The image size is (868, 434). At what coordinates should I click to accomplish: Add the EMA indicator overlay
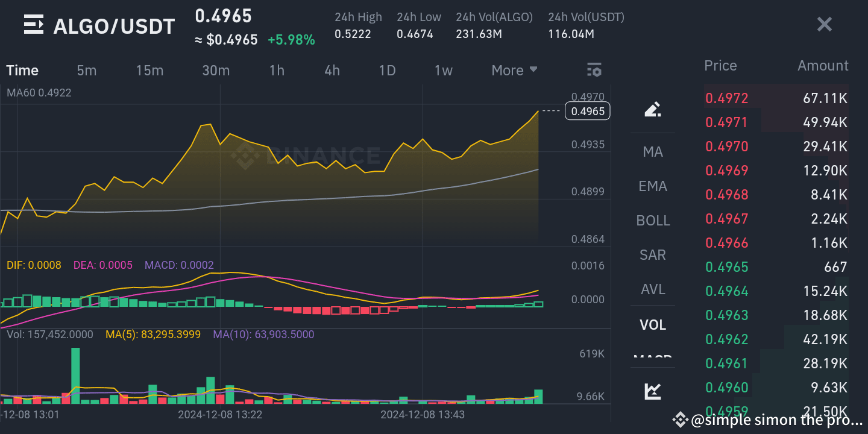click(653, 186)
